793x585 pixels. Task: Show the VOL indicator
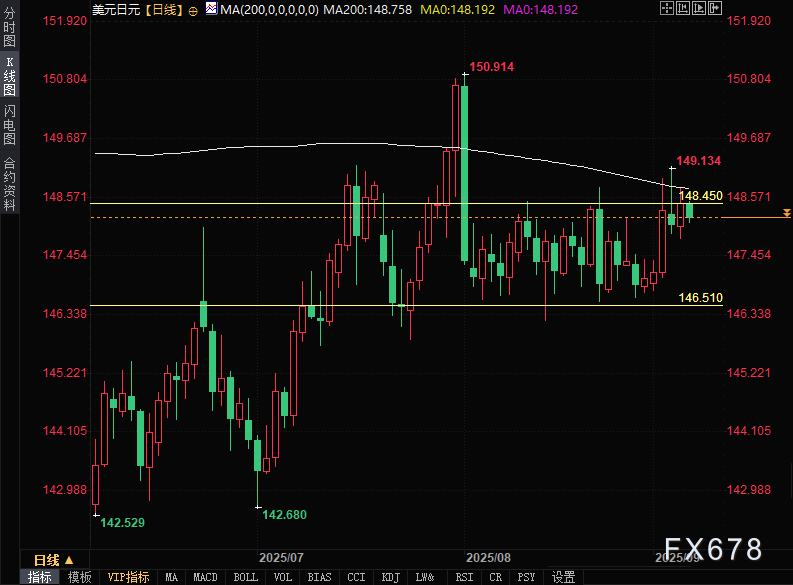tap(283, 577)
